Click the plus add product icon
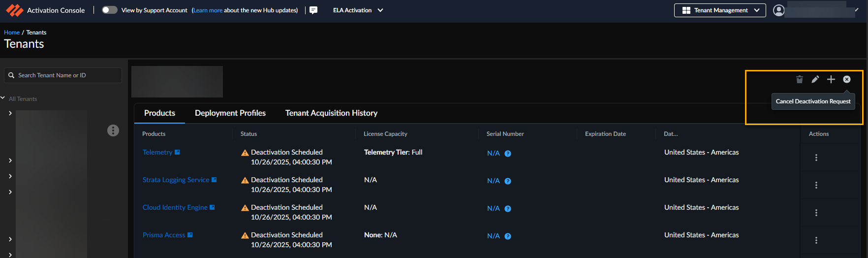Viewport: 868px width, 258px height. pyautogui.click(x=831, y=79)
